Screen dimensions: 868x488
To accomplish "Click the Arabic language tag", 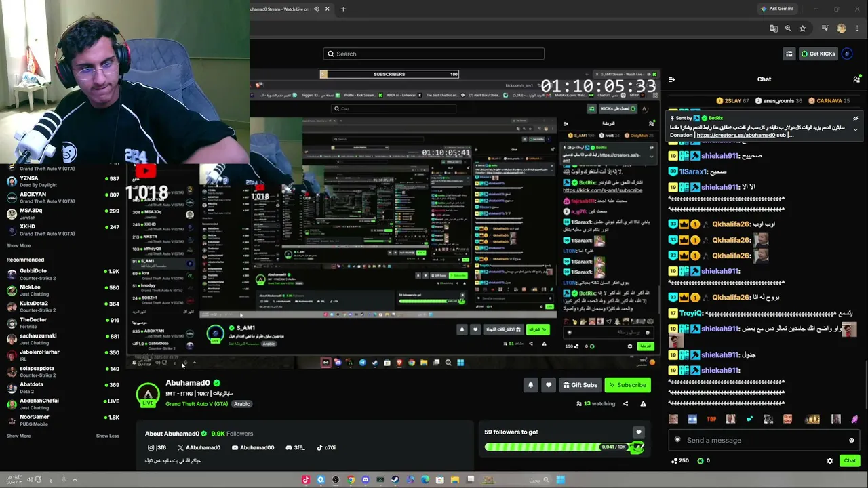I will (x=242, y=404).
